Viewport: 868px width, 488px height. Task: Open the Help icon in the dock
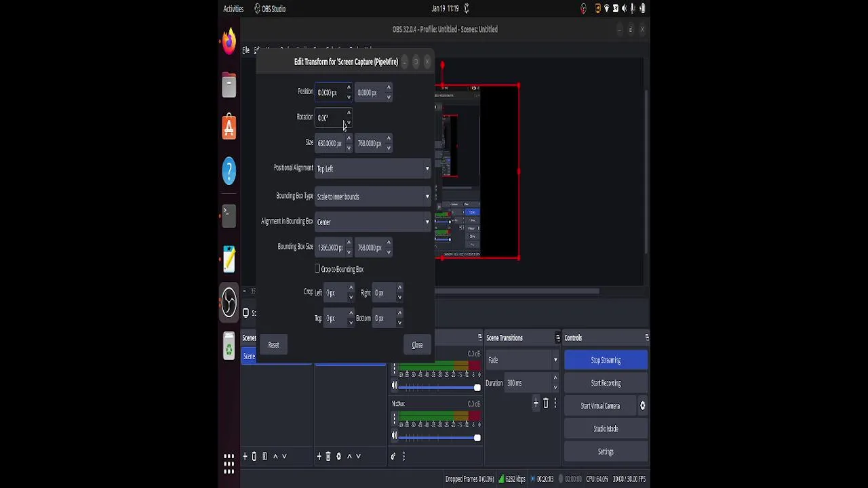229,170
